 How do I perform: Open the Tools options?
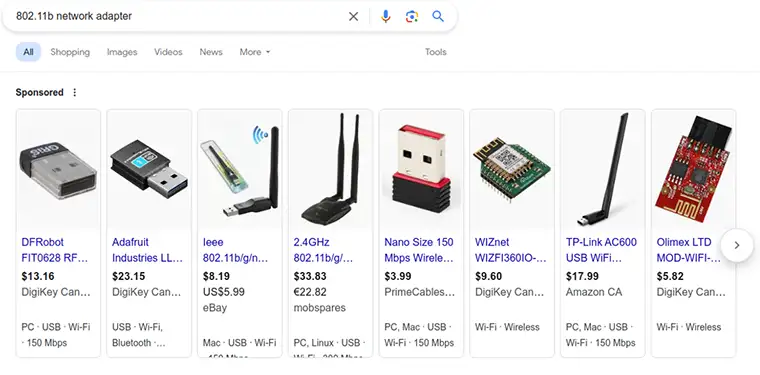[435, 52]
